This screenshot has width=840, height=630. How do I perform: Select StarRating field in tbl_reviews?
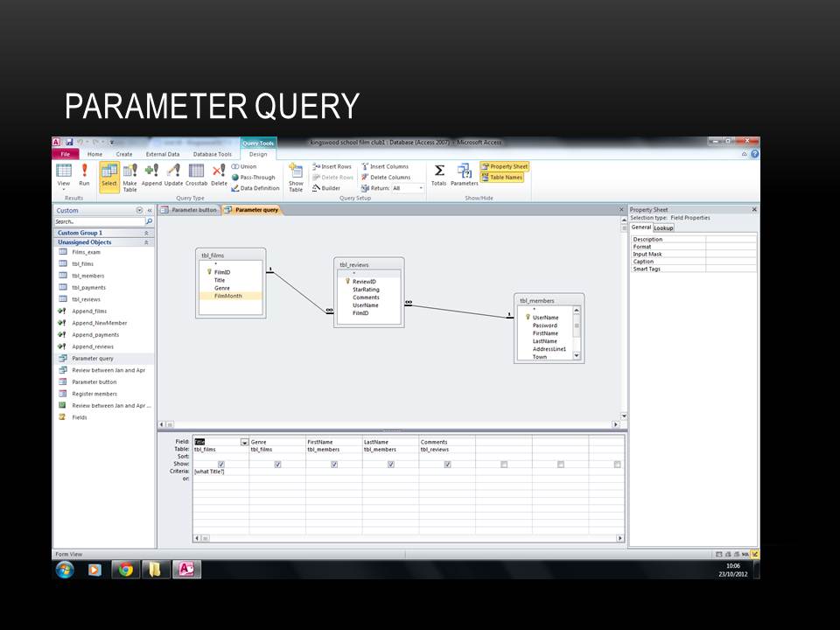[x=366, y=290]
